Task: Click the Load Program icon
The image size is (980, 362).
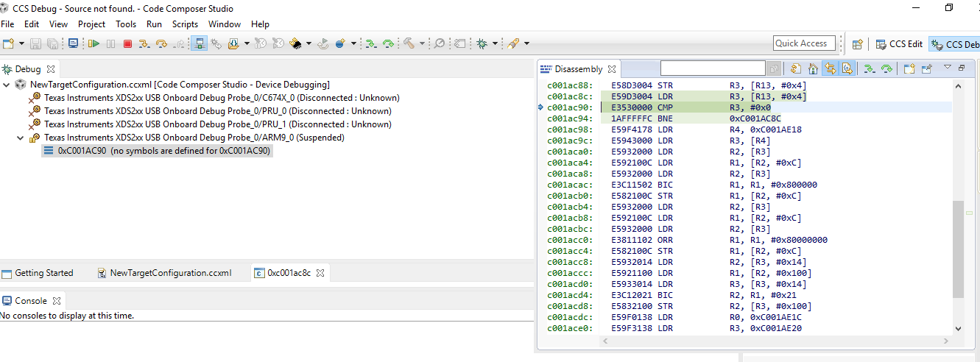Action: click(x=233, y=43)
